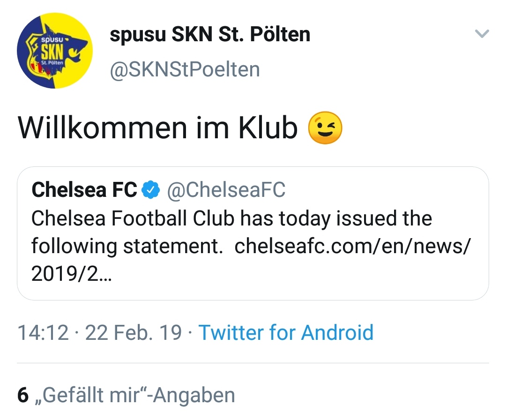The height and width of the screenshot is (420, 506).
Task: Click the SKN logo text in avatar
Action: [x=52, y=52]
